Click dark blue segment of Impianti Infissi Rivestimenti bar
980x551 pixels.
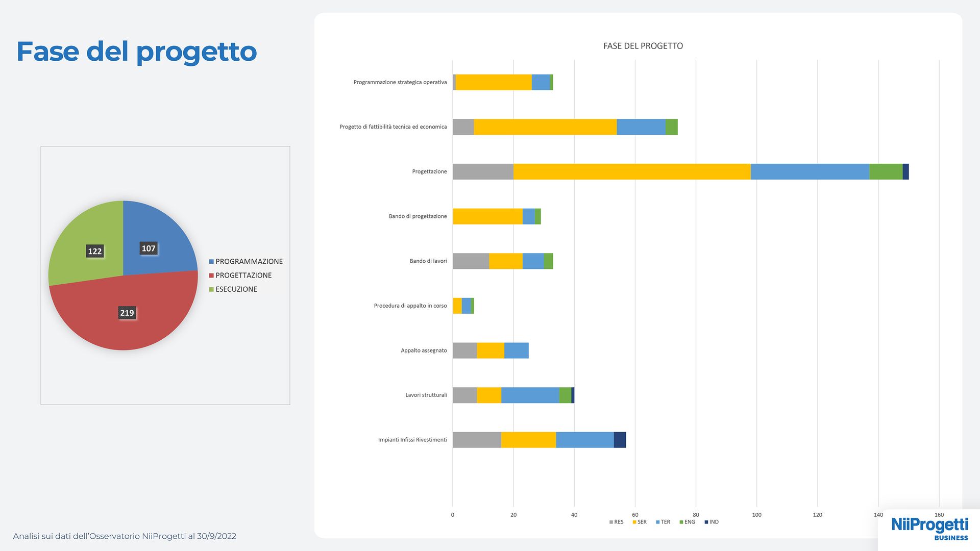pyautogui.click(x=620, y=440)
